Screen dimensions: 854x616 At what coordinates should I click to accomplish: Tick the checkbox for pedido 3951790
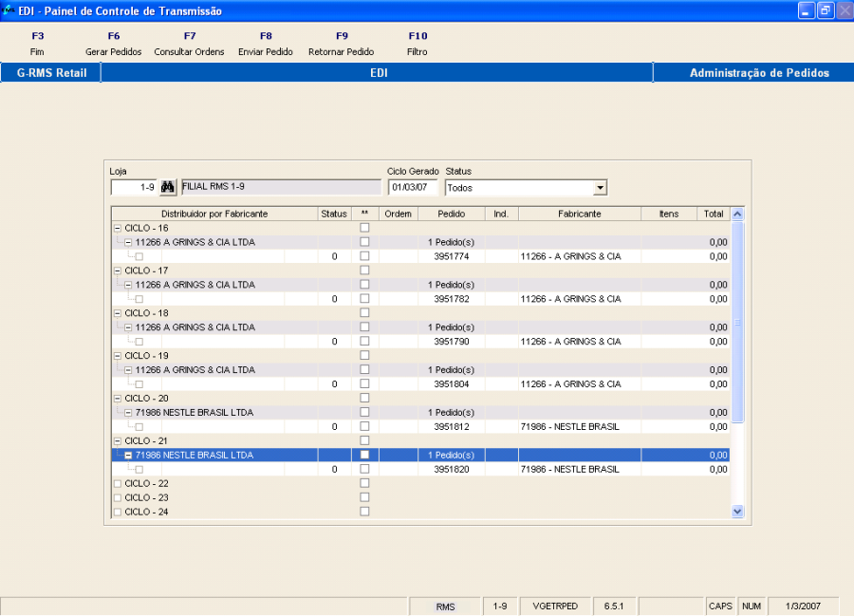[x=365, y=341]
